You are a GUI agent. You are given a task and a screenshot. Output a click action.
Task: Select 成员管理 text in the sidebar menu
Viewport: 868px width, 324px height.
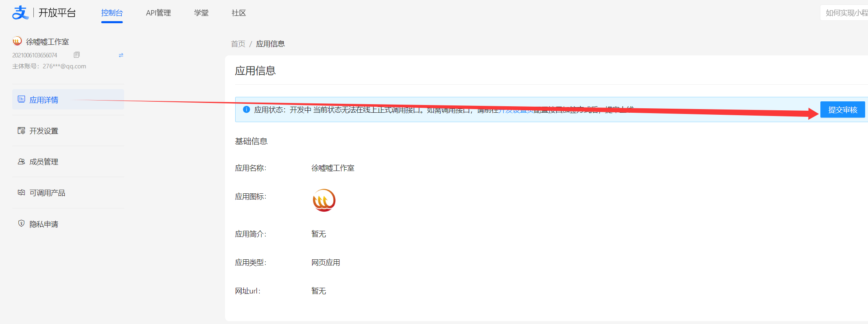tap(44, 162)
